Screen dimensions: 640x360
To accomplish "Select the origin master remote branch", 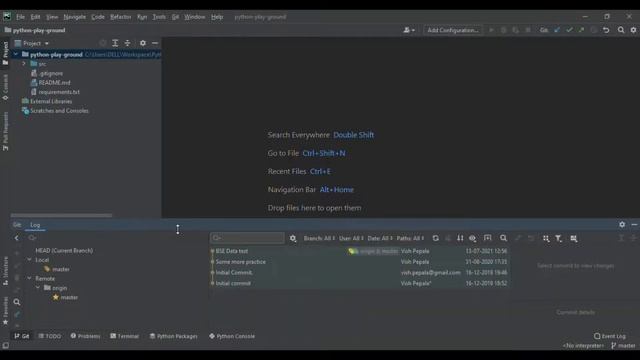I will coord(69,297).
